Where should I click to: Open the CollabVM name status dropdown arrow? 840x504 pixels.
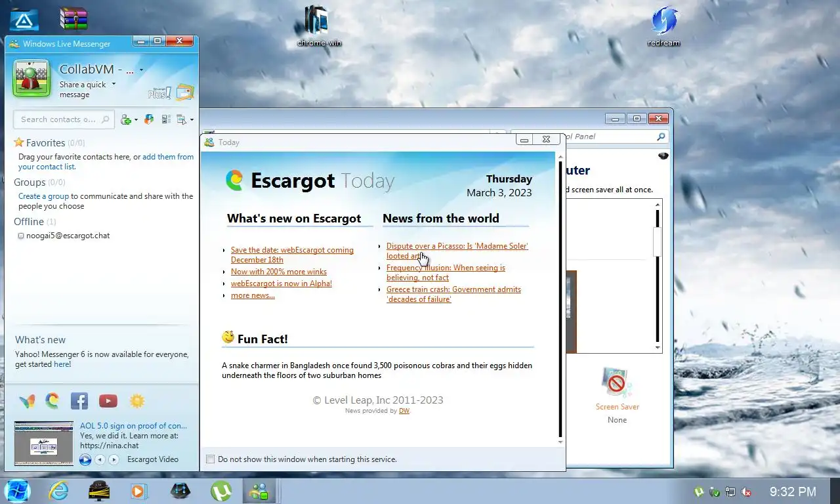click(141, 70)
